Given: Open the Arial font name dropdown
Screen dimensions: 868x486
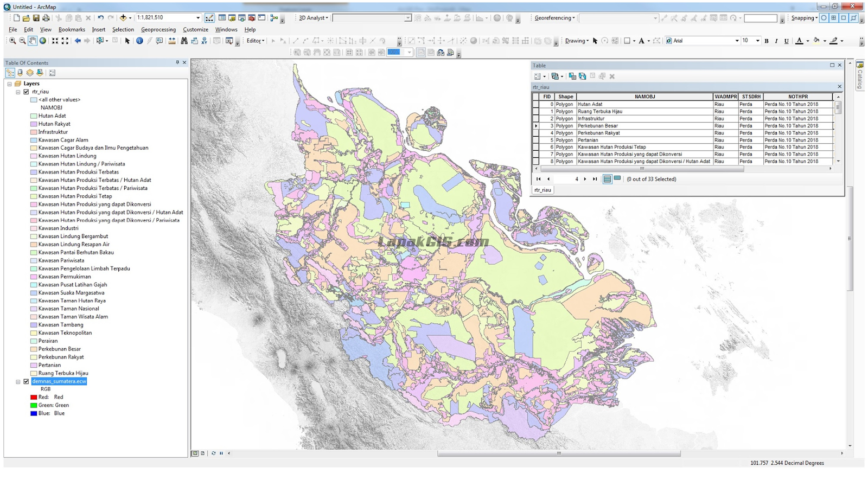Looking at the screenshot, I should point(737,41).
